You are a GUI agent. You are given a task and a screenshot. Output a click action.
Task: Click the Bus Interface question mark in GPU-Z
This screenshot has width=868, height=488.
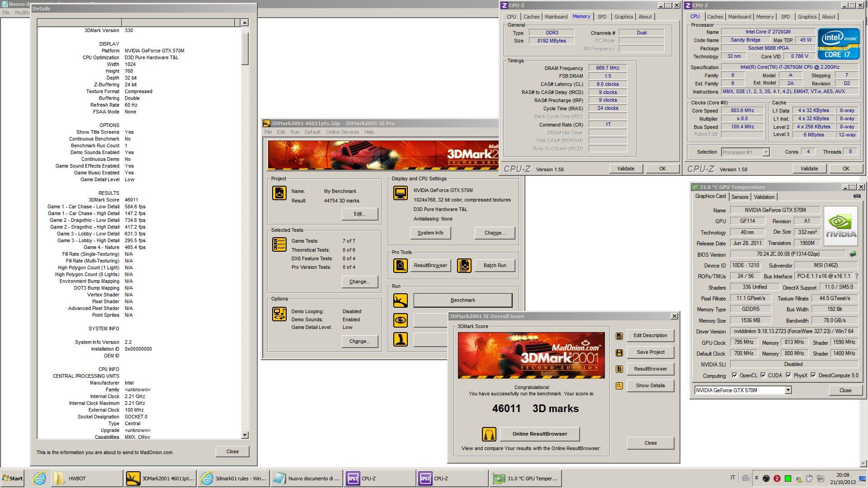point(856,276)
